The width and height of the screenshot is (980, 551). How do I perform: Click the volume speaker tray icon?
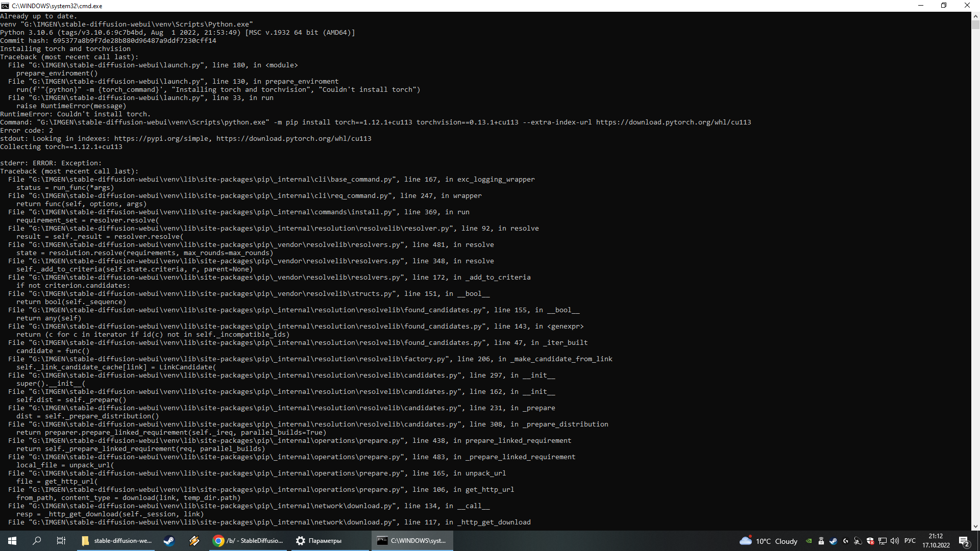[895, 541]
